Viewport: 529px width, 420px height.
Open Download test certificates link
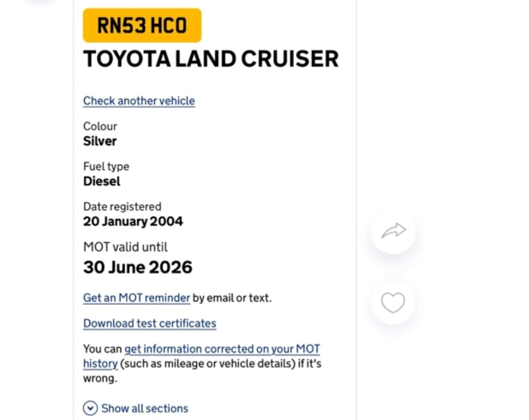tap(149, 323)
